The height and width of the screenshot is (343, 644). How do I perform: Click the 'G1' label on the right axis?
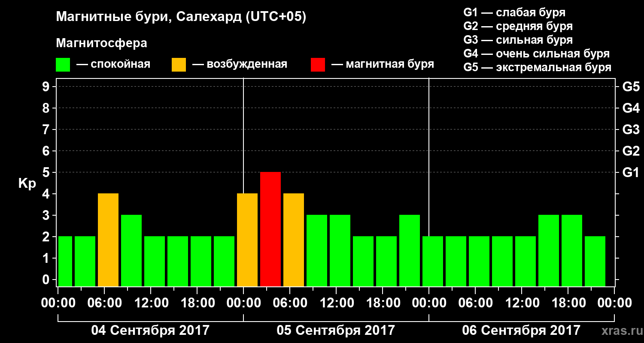tap(631, 172)
